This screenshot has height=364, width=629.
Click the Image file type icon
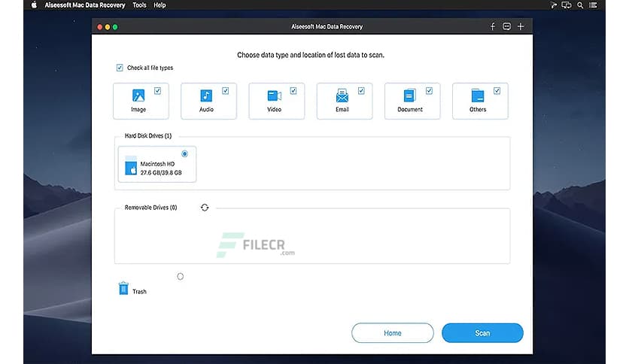pyautogui.click(x=138, y=96)
